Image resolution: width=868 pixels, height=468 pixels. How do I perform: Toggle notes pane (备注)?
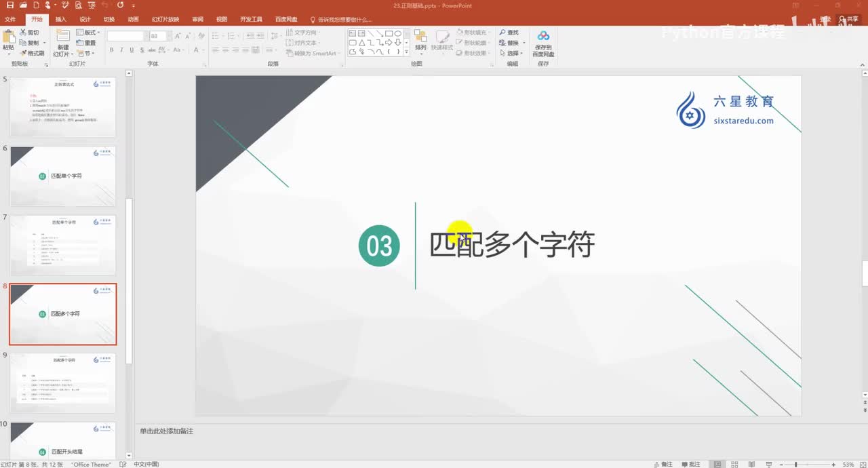coord(663,465)
